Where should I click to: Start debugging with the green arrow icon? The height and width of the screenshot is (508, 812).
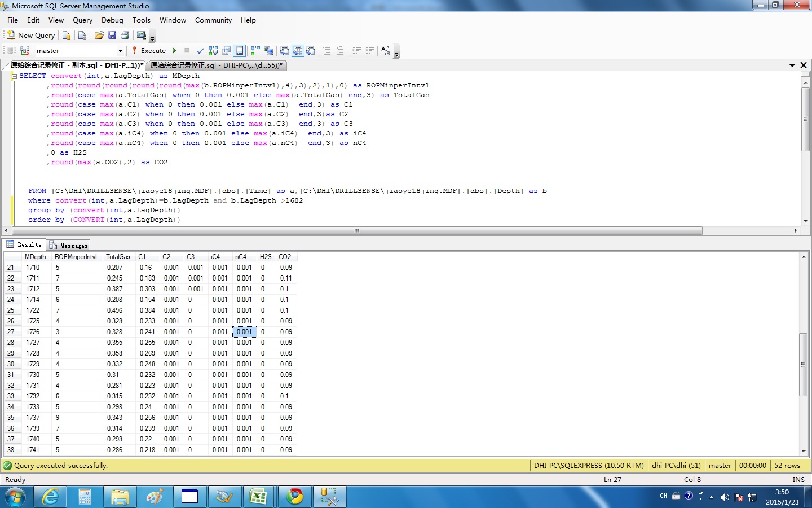click(174, 50)
